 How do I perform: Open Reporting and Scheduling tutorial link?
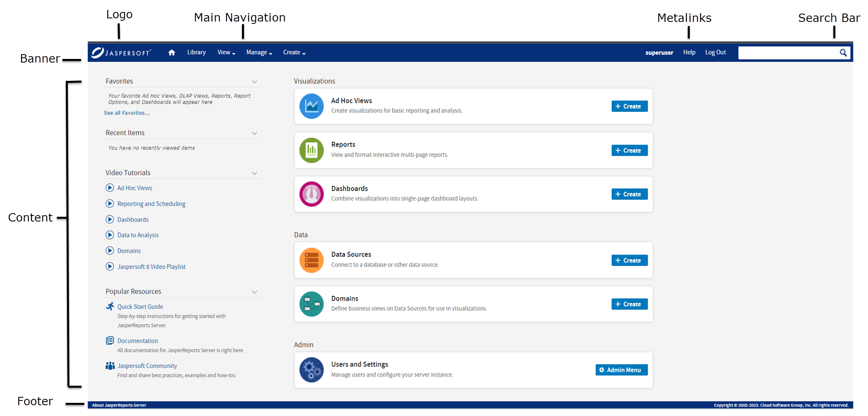(151, 204)
